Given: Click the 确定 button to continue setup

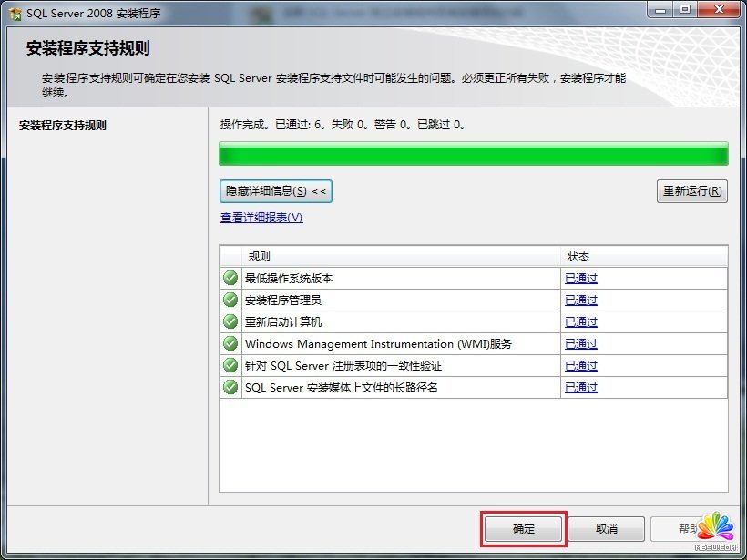Looking at the screenshot, I should (524, 528).
